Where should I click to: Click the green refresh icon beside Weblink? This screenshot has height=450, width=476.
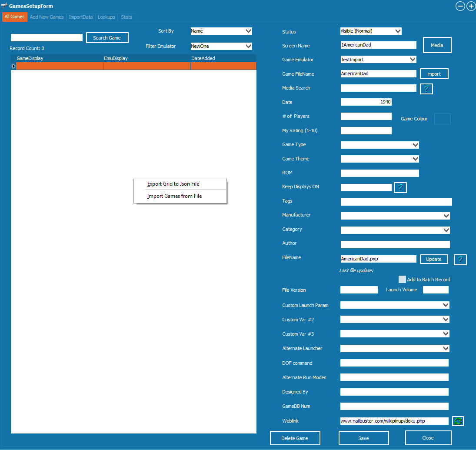[x=458, y=421]
